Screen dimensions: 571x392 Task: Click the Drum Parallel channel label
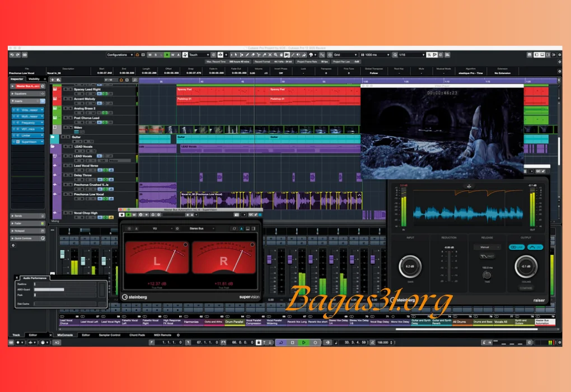[235, 321]
